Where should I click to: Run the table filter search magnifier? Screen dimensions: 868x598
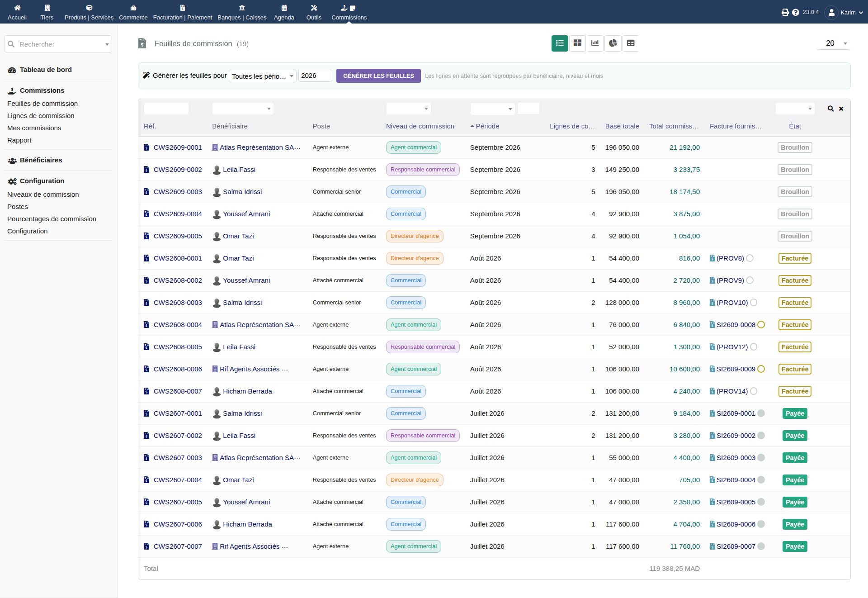[830, 109]
